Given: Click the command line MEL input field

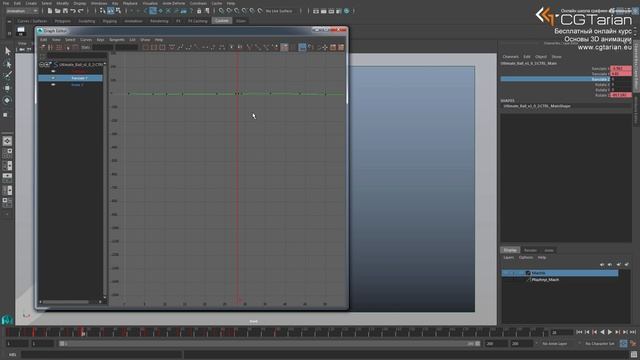Looking at the screenshot, I should point(101,355).
